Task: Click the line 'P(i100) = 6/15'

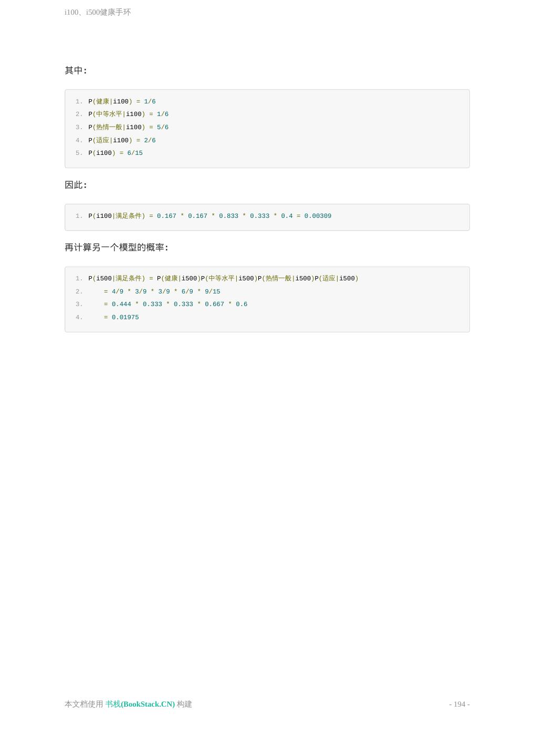Action: click(116, 153)
